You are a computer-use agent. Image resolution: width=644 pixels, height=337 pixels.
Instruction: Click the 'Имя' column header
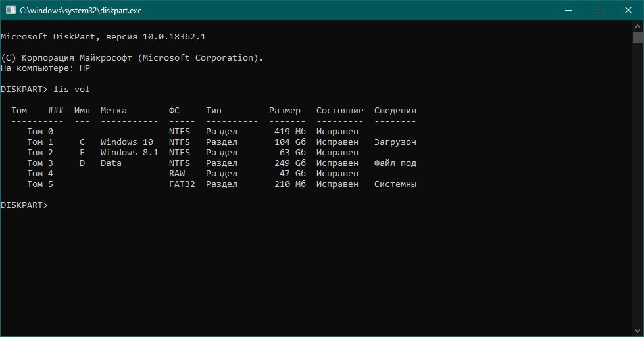[x=82, y=110]
